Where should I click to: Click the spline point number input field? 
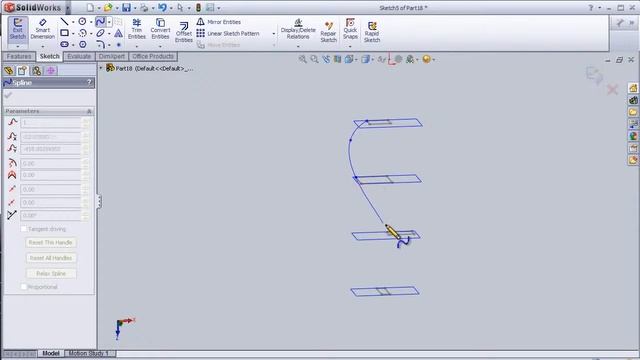[x=51, y=122]
